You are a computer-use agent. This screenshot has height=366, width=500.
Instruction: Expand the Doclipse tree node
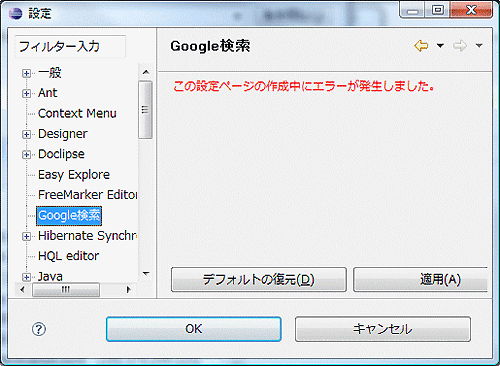[26, 155]
